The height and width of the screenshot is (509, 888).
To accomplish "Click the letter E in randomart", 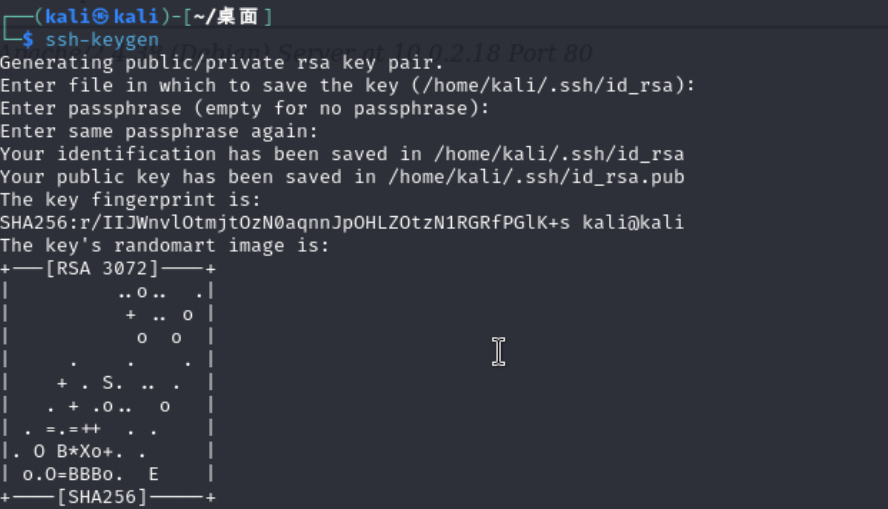I will (153, 474).
